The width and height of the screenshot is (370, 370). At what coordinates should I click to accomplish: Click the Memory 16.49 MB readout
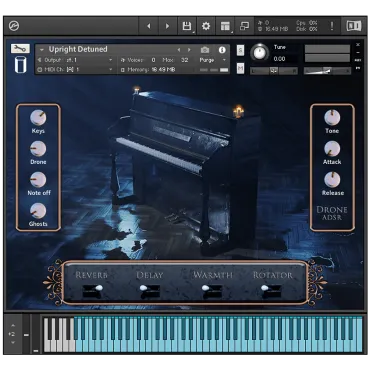pos(150,69)
